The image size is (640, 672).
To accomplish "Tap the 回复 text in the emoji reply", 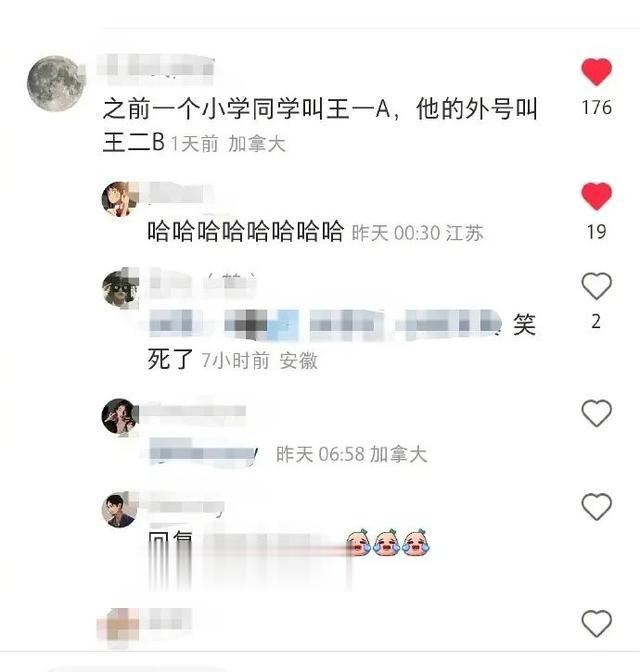I will pyautogui.click(x=170, y=541).
